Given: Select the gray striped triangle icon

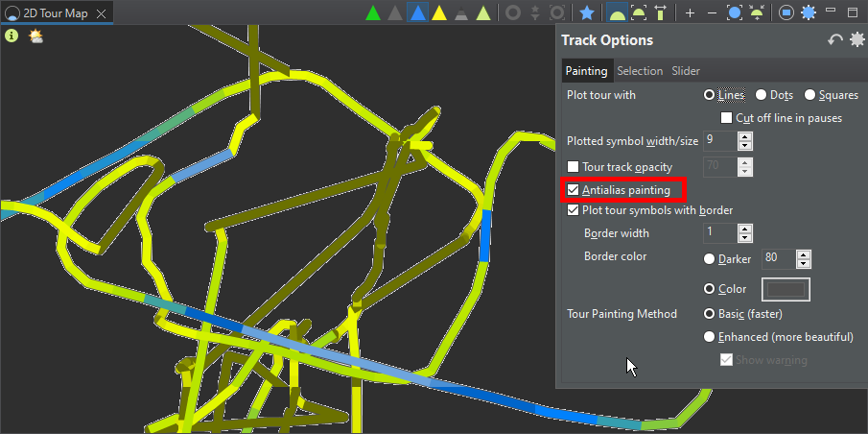Looking at the screenshot, I should click(x=461, y=12).
